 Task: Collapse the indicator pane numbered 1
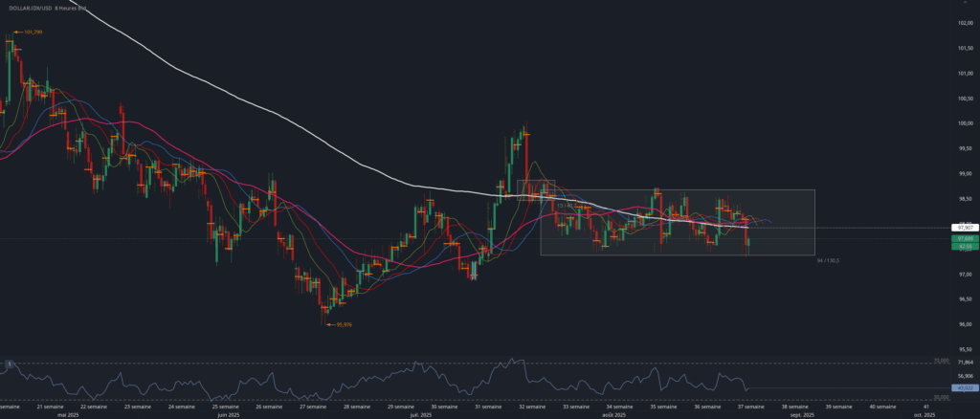8,364
